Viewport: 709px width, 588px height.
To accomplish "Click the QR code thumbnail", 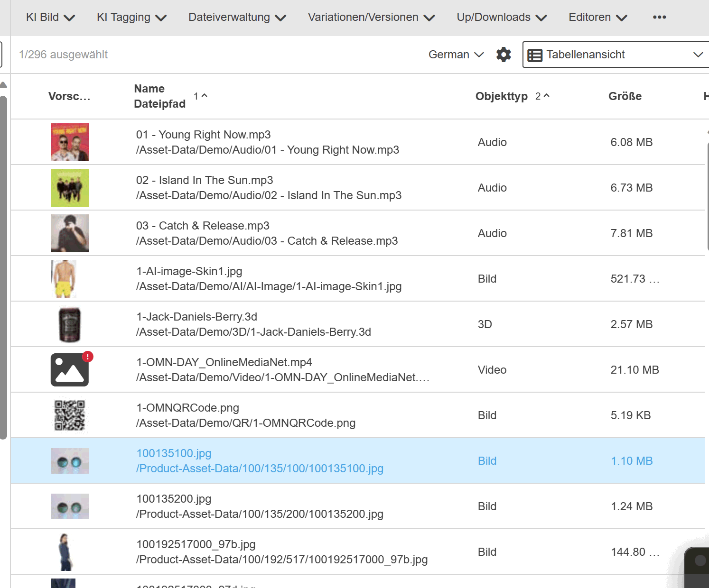I will point(70,415).
